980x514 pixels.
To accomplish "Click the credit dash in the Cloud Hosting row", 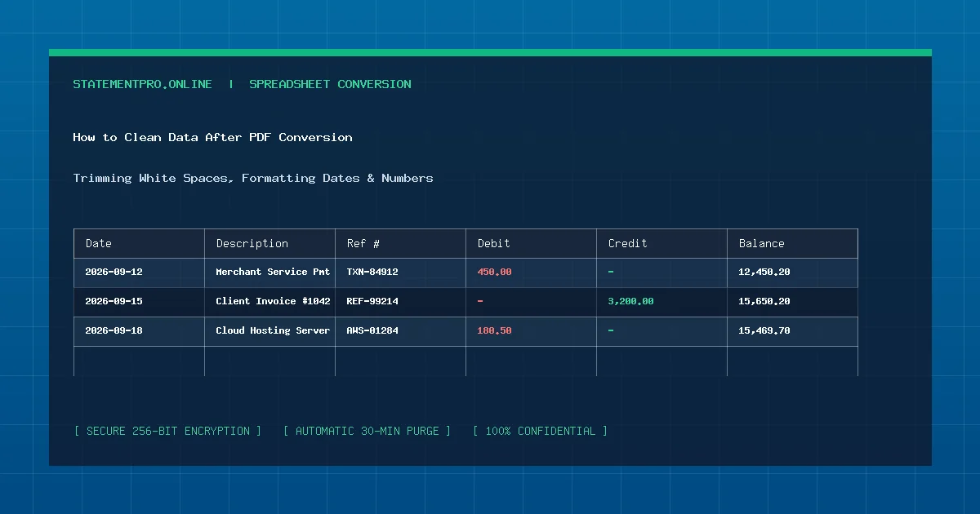I will click(x=611, y=330).
